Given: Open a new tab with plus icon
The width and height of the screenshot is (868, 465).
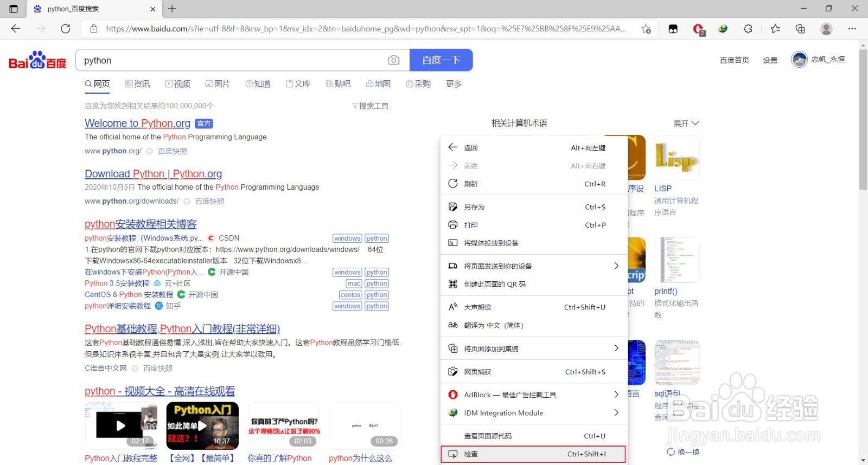Looking at the screenshot, I should tap(172, 9).
